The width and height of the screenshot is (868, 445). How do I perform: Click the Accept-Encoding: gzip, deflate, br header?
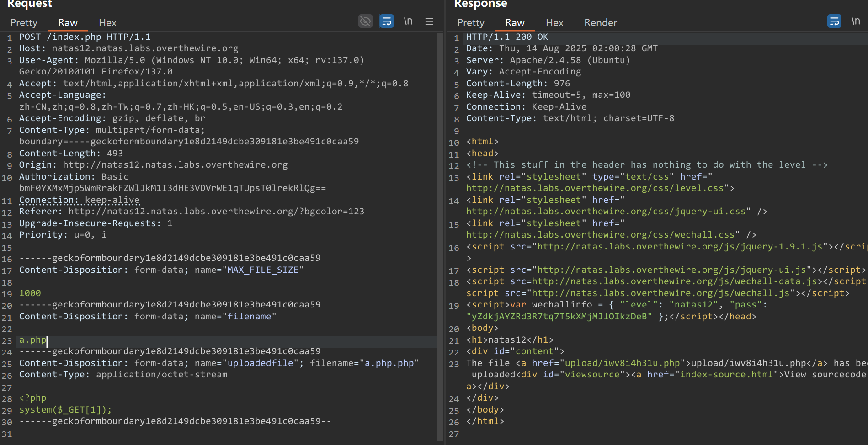click(x=112, y=118)
